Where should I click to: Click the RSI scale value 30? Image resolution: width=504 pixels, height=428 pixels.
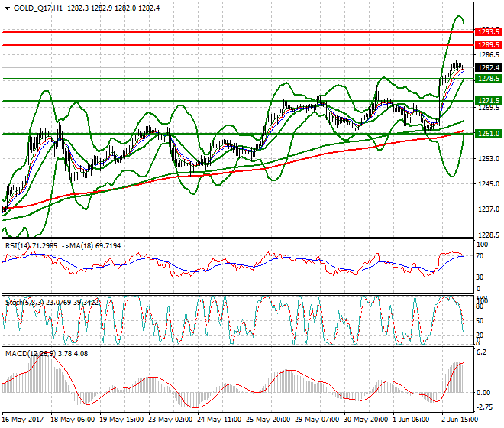pos(480,277)
